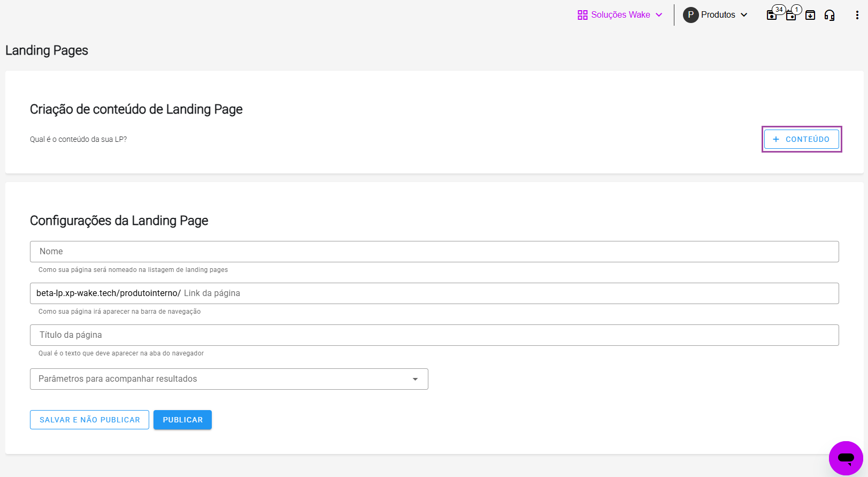The height and width of the screenshot is (477, 868).
Task: Open the three-dot vertical menu
Action: point(857,15)
